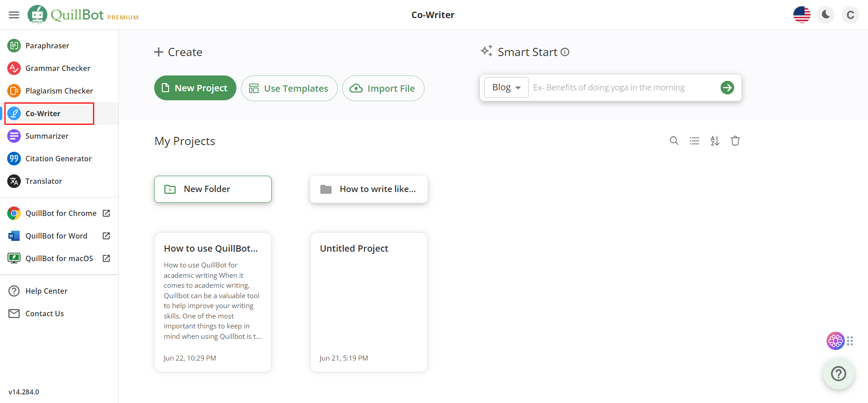The image size is (868, 403).
Task: Open folder How to write like...
Action: 369,189
